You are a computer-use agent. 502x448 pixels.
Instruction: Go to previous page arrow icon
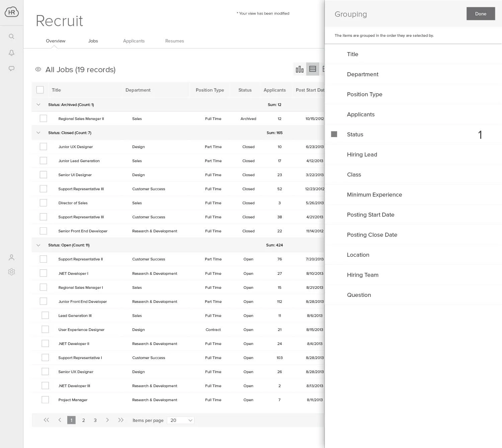[60, 420]
